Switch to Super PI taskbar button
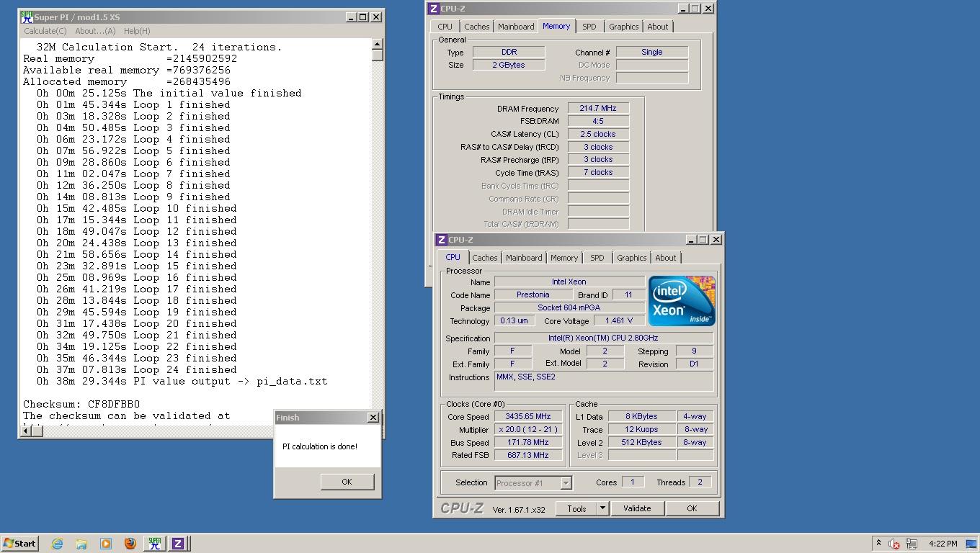 [154, 544]
